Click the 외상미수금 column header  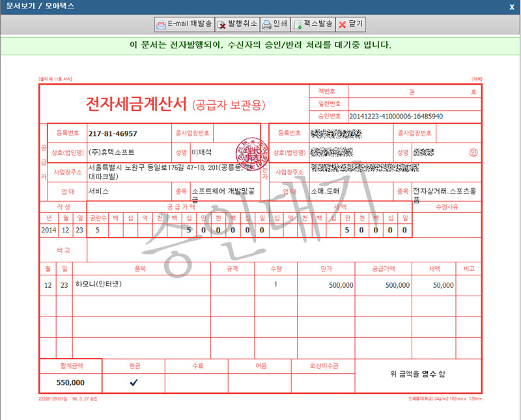point(324,366)
